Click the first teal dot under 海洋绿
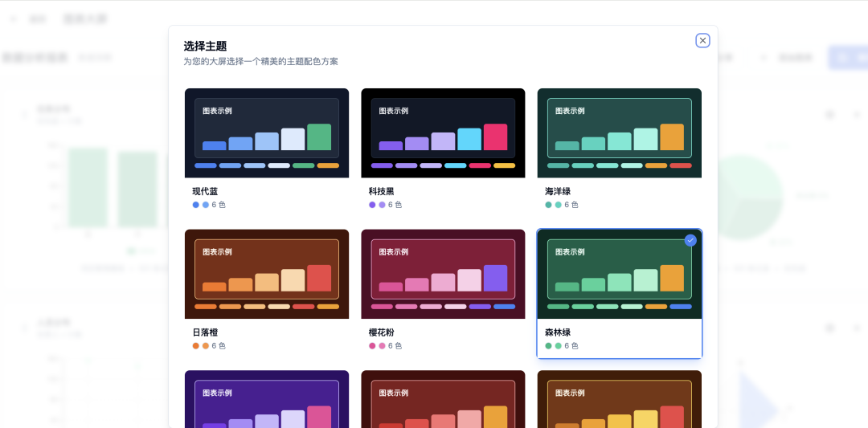This screenshot has width=868, height=428. tap(549, 205)
